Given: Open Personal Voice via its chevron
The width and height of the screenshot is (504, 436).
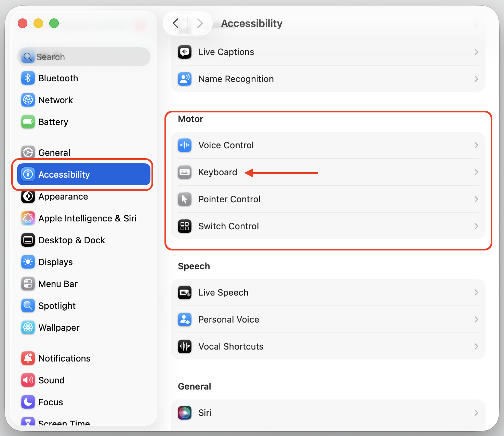Looking at the screenshot, I should coord(476,319).
